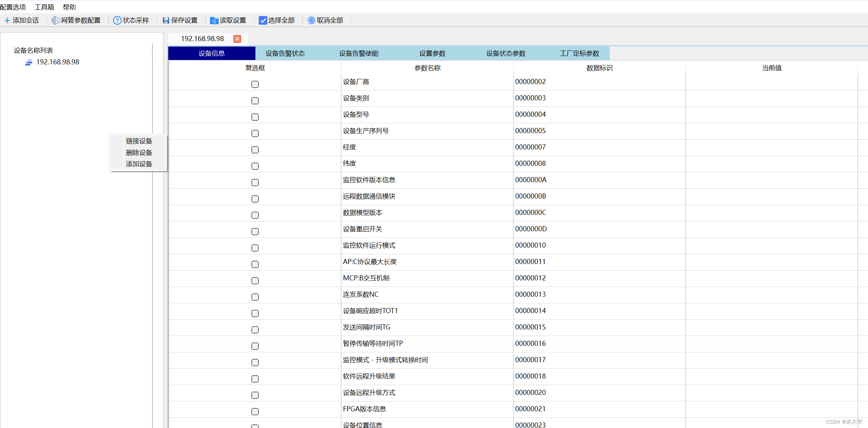Click the floppy disk icon for 保存设置
This screenshot has width=868, height=428.
[166, 20]
